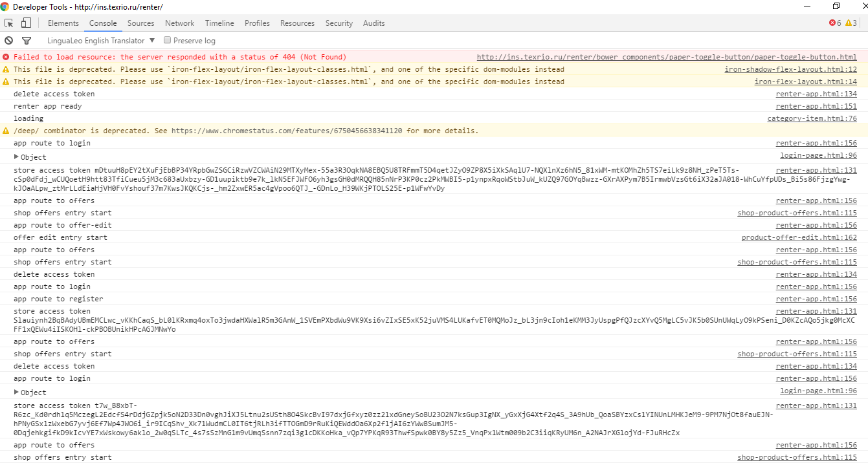868x463 pixels.
Task: Go to the Sources tab
Action: click(x=140, y=23)
